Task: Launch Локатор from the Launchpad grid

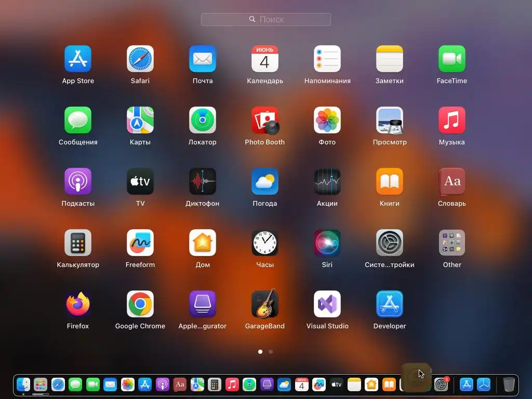Action: [203, 120]
